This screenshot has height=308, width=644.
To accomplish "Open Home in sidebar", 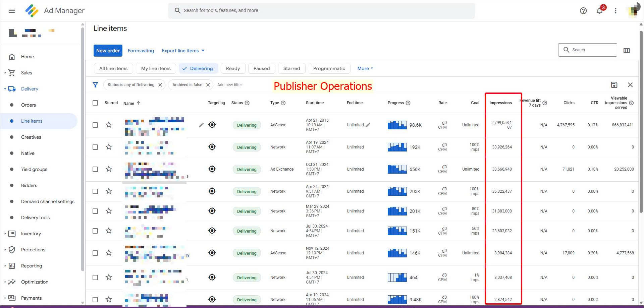I will (28, 57).
